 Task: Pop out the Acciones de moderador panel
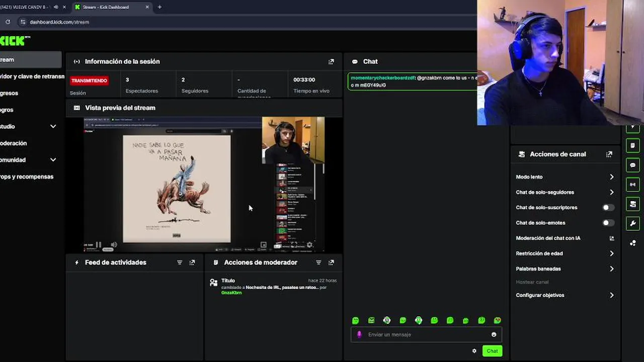[331, 262]
